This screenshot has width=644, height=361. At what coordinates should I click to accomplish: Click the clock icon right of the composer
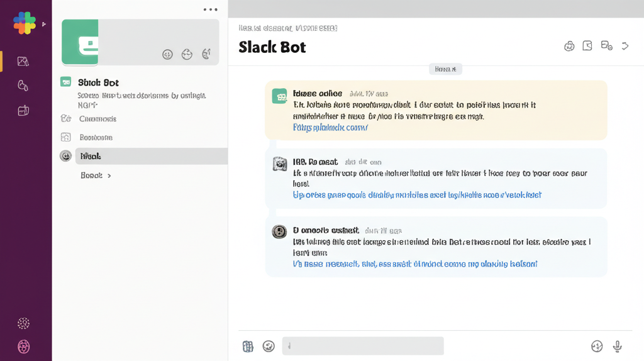(x=597, y=346)
